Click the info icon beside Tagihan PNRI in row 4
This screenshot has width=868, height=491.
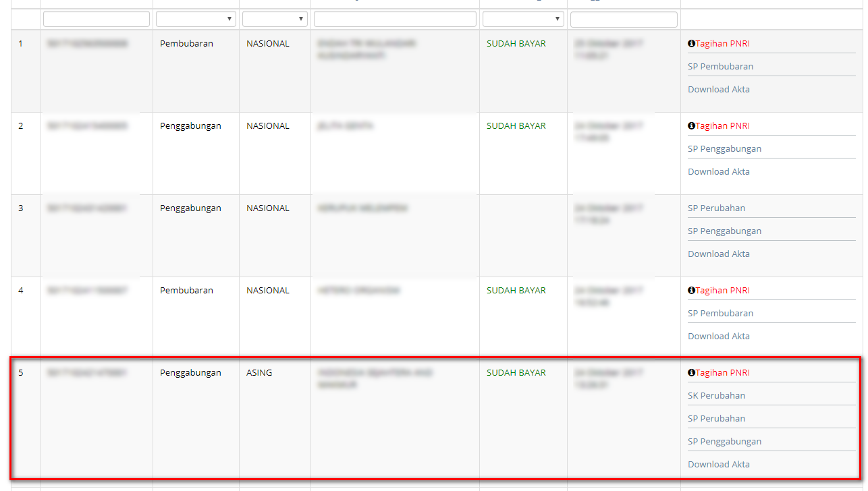691,291
